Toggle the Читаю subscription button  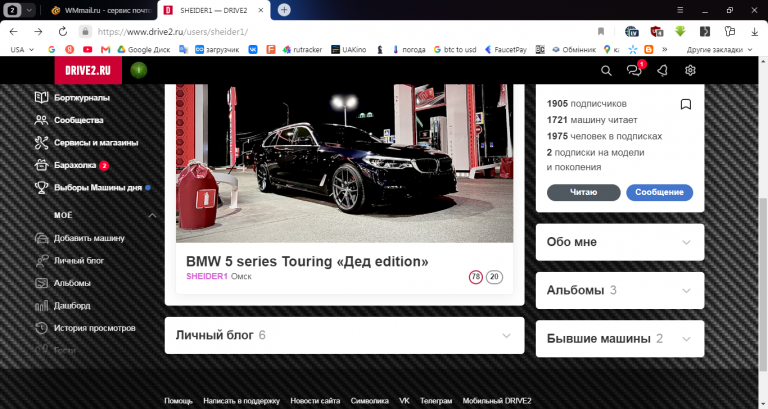click(x=583, y=192)
